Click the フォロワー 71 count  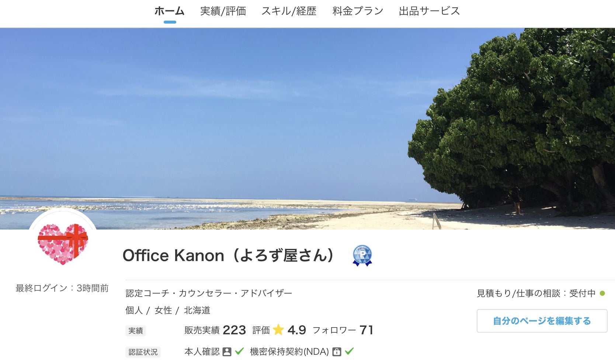[x=343, y=330]
